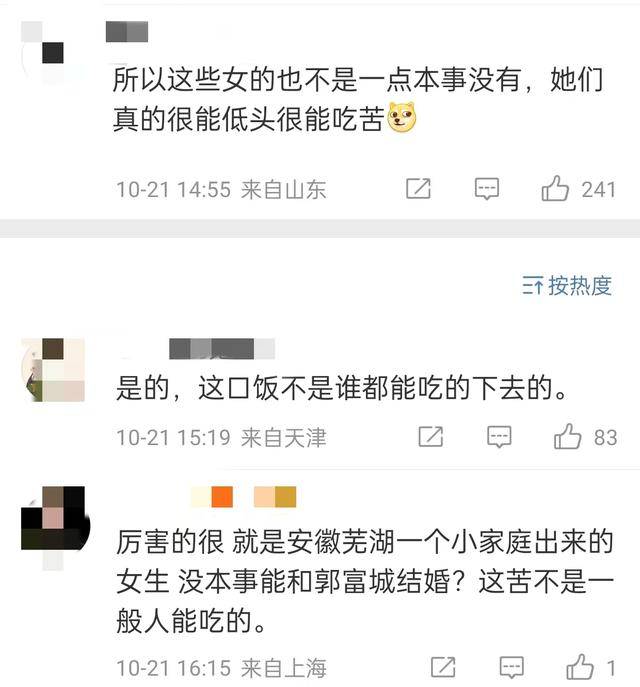The image size is (640, 687).
Task: Click the doge emoji in top comment
Action: [401, 117]
